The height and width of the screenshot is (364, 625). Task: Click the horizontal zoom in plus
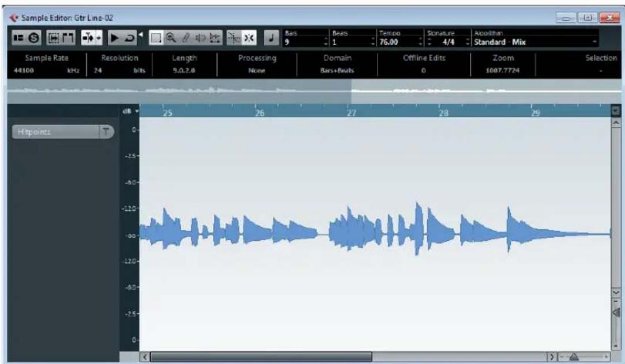pyautogui.click(x=607, y=357)
